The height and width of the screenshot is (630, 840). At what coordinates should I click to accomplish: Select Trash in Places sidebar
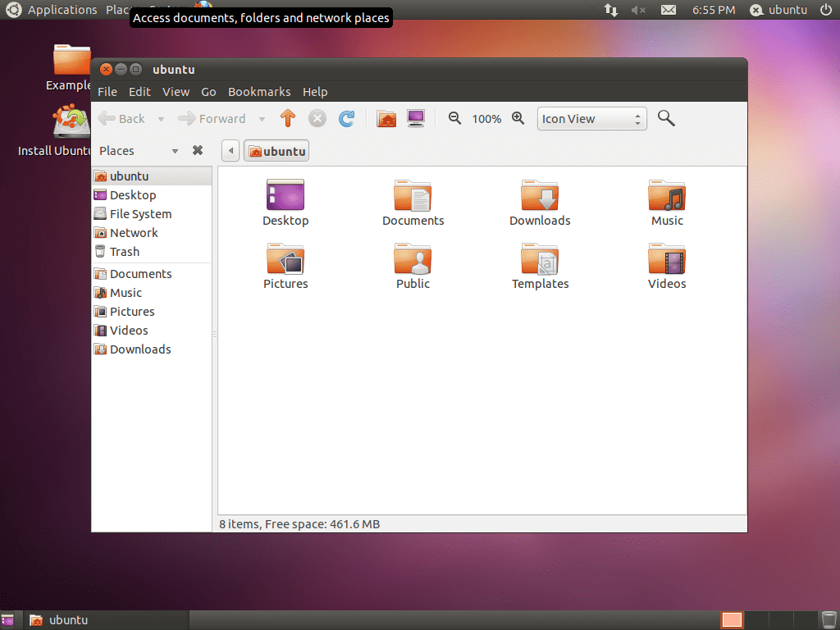(x=152, y=251)
